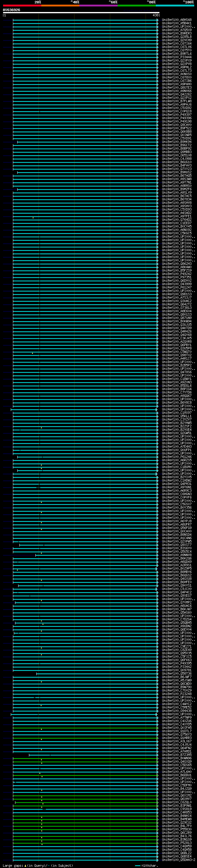Select label UniRef100_P49397
197x868 pixels.
click(x=177, y=115)
